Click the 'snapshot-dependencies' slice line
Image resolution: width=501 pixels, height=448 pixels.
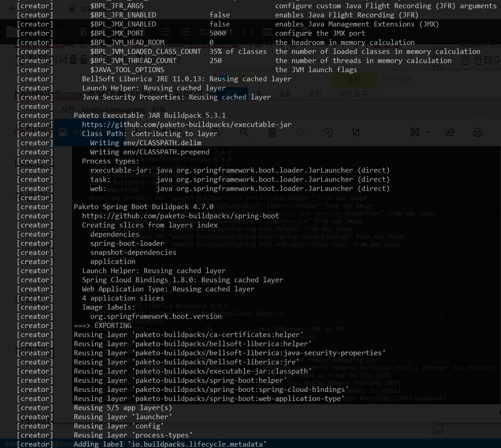tap(133, 253)
